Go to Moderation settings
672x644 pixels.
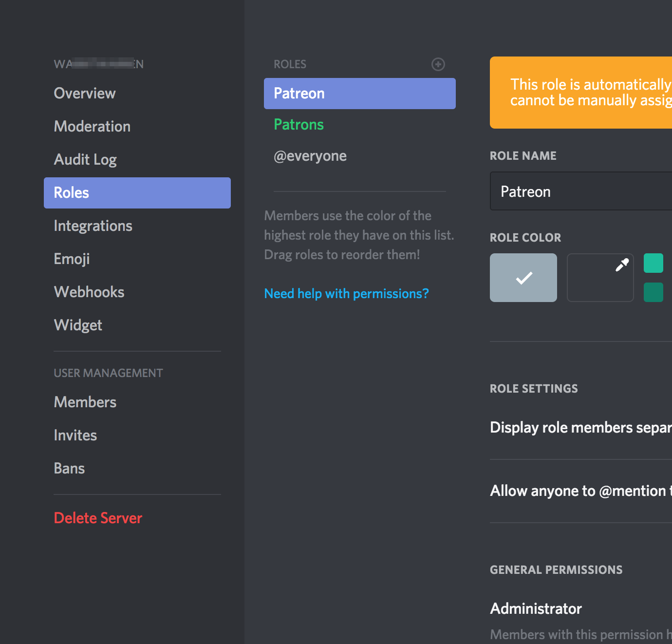click(92, 127)
